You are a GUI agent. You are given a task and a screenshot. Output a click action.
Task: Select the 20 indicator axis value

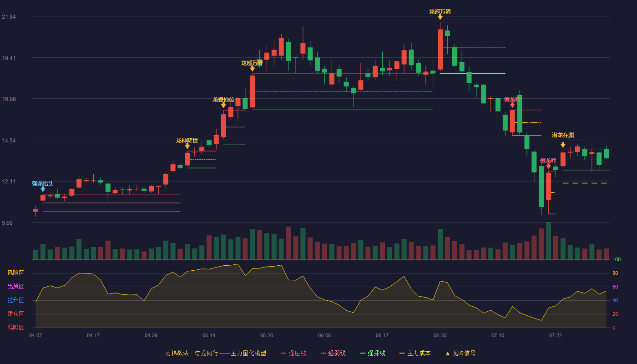(x=615, y=314)
